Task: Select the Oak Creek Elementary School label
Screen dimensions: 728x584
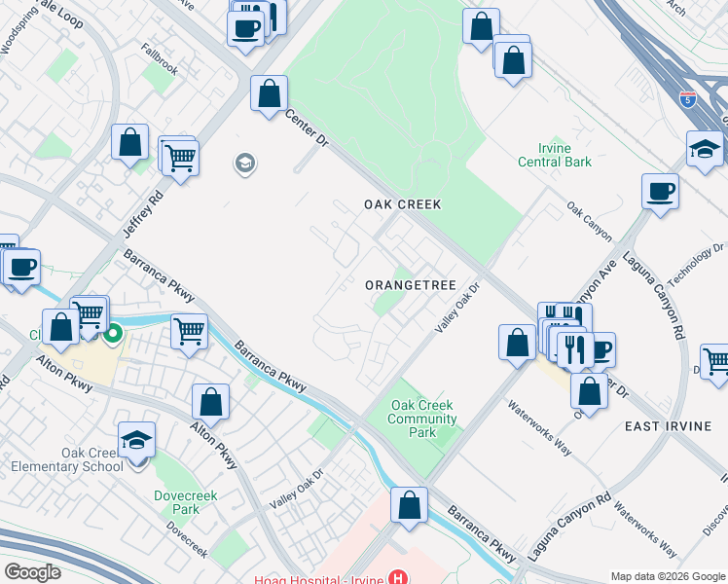Action: coord(67,459)
